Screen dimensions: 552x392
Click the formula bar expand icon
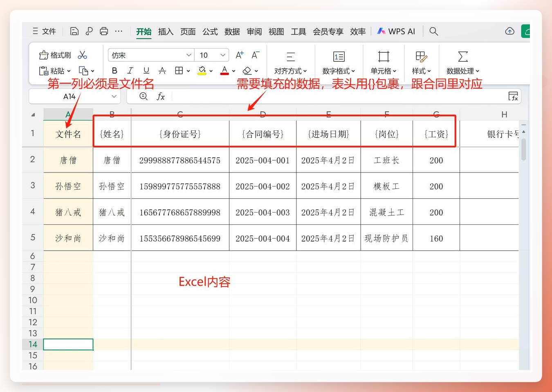(513, 96)
